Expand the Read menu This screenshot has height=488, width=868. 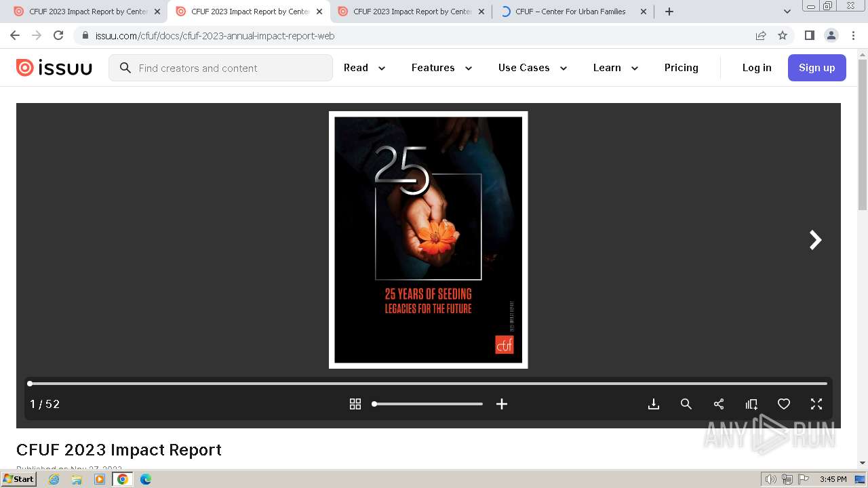click(x=364, y=68)
